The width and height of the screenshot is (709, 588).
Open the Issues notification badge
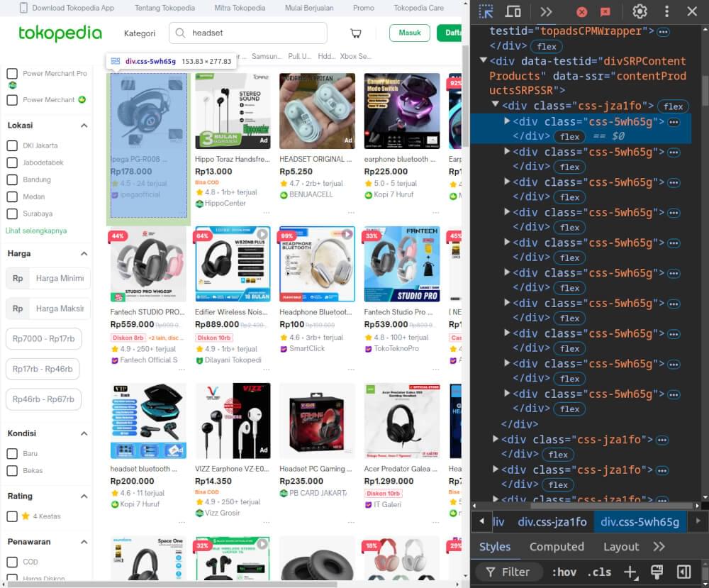(x=606, y=11)
